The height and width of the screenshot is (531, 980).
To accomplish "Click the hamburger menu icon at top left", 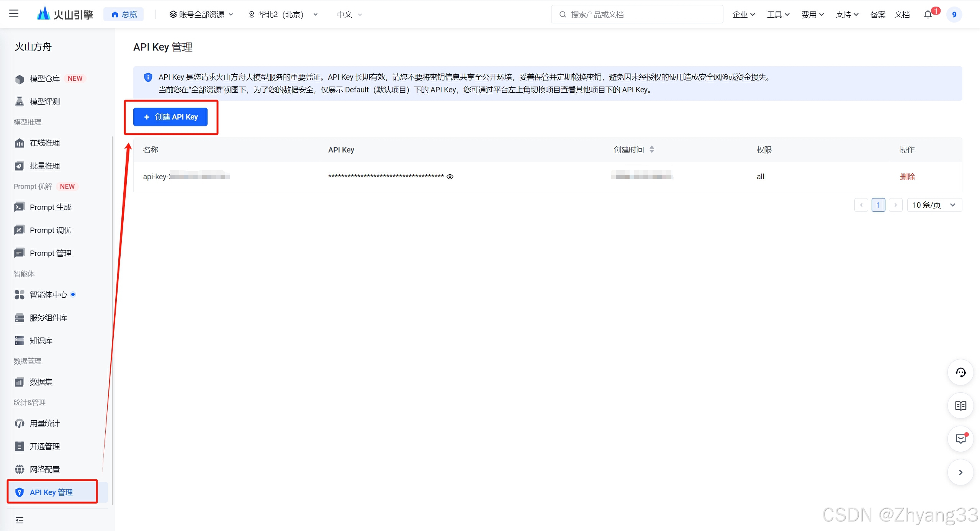I will pos(14,14).
